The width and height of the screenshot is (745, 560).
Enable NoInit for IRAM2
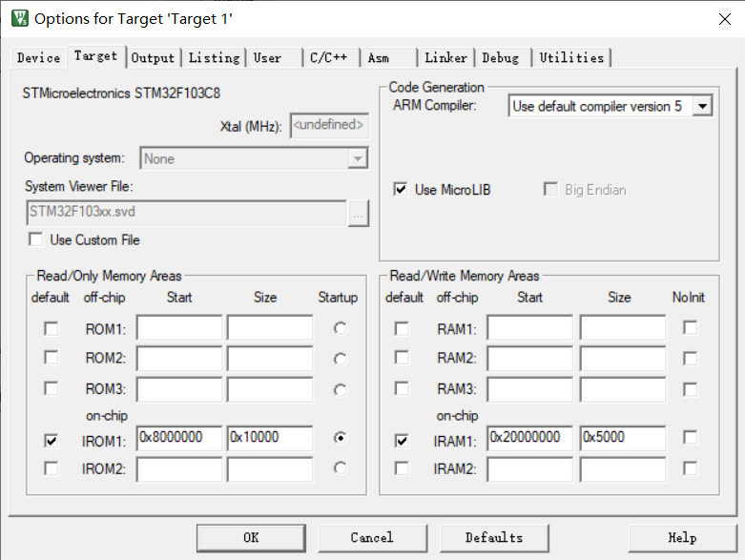point(690,468)
